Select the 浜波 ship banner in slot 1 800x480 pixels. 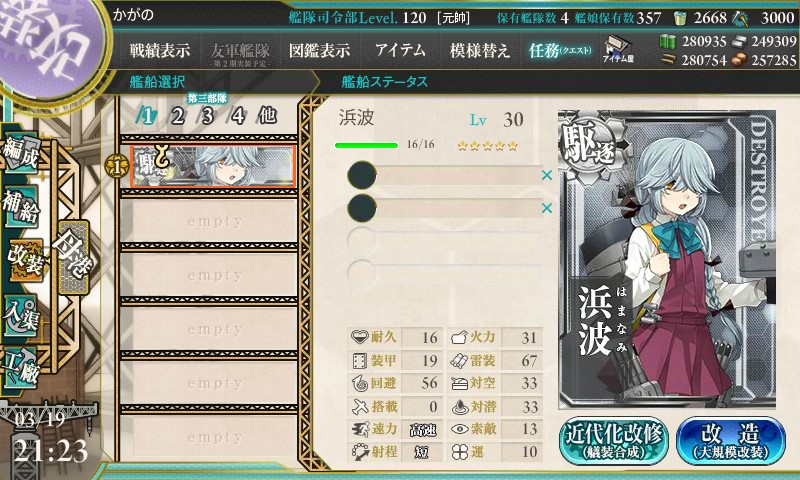pyautogui.click(x=212, y=166)
